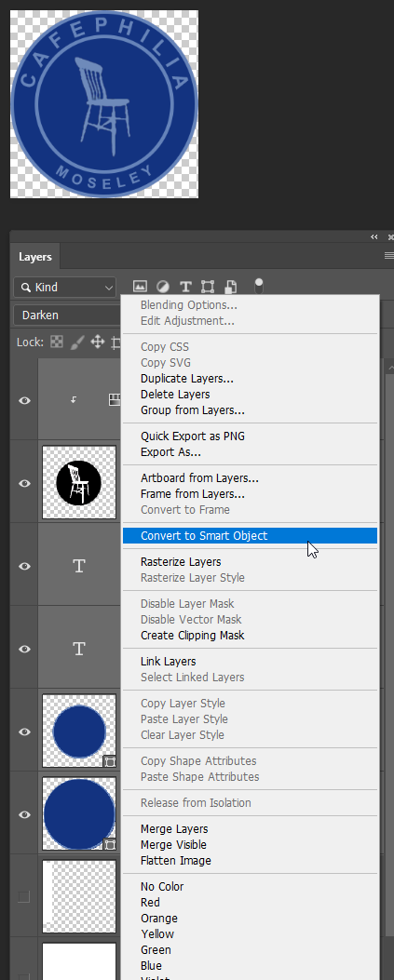Choose Flatten Image
This screenshot has width=394, height=980.
click(176, 861)
